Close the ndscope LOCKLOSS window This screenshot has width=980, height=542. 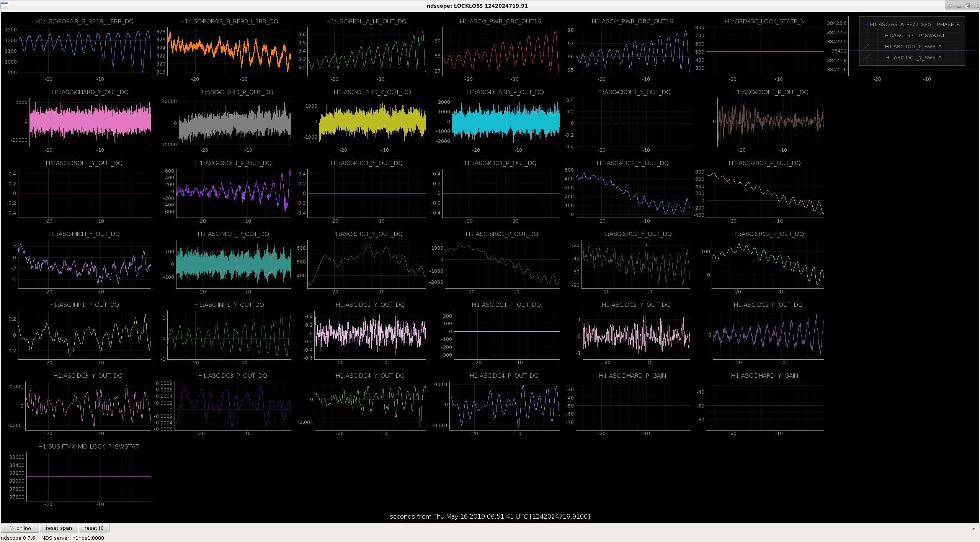[x=975, y=6]
